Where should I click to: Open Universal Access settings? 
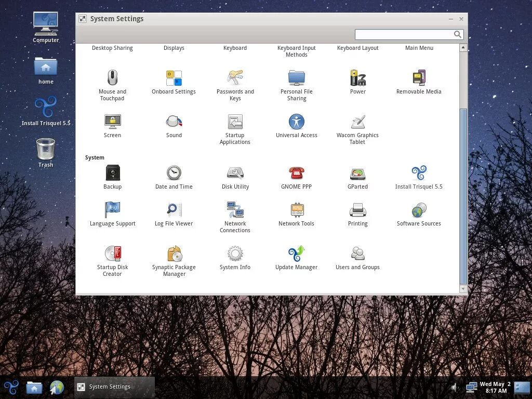(297, 126)
